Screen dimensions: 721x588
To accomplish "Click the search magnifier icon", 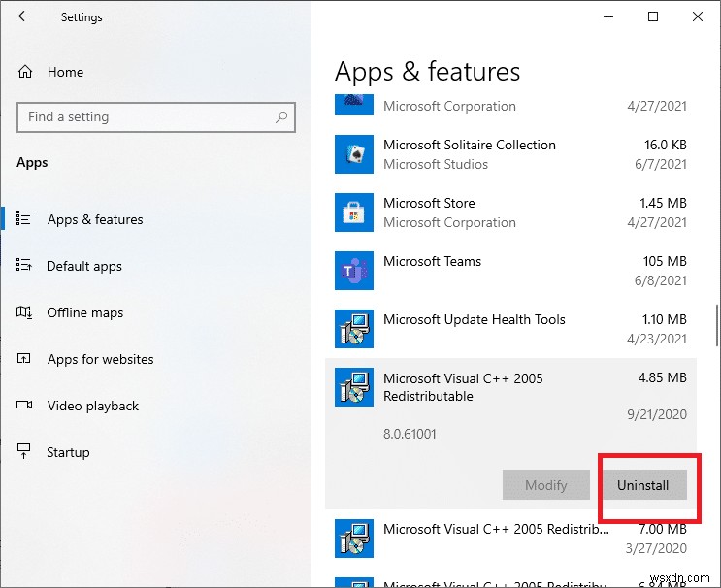I will [x=281, y=117].
